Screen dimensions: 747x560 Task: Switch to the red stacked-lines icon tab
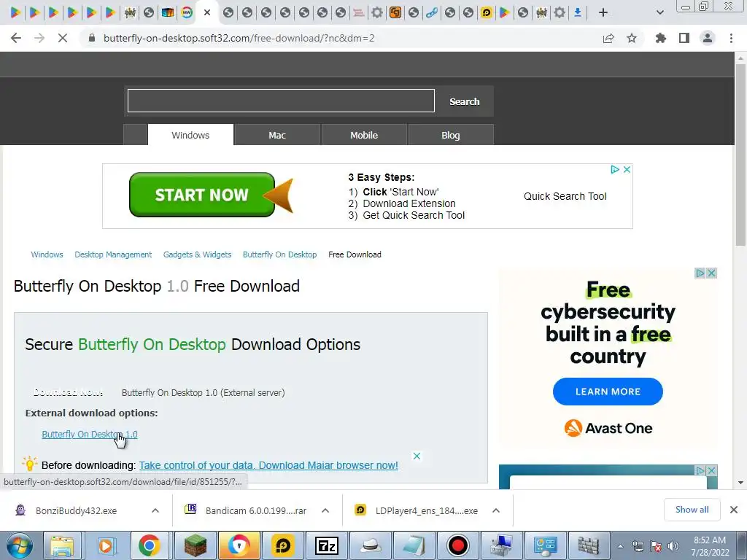point(359,12)
